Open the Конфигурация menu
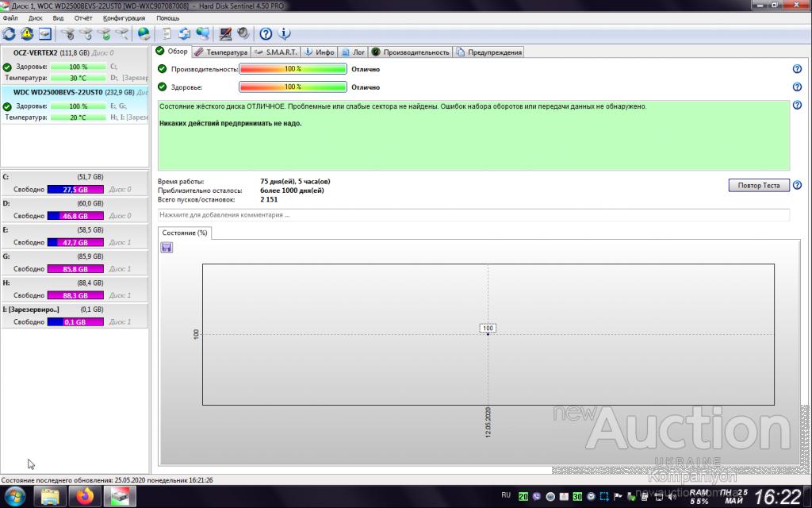The height and width of the screenshot is (508, 812). tap(124, 17)
